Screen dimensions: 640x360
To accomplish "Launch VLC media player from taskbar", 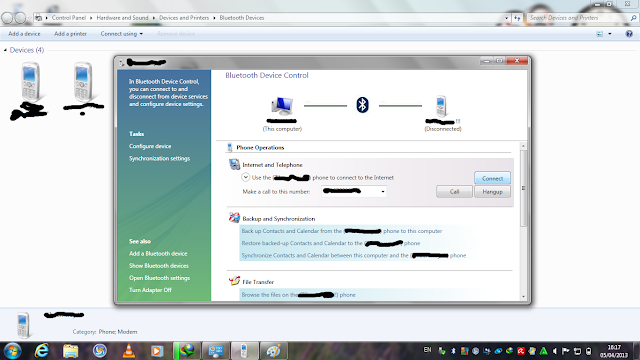I will (129, 351).
